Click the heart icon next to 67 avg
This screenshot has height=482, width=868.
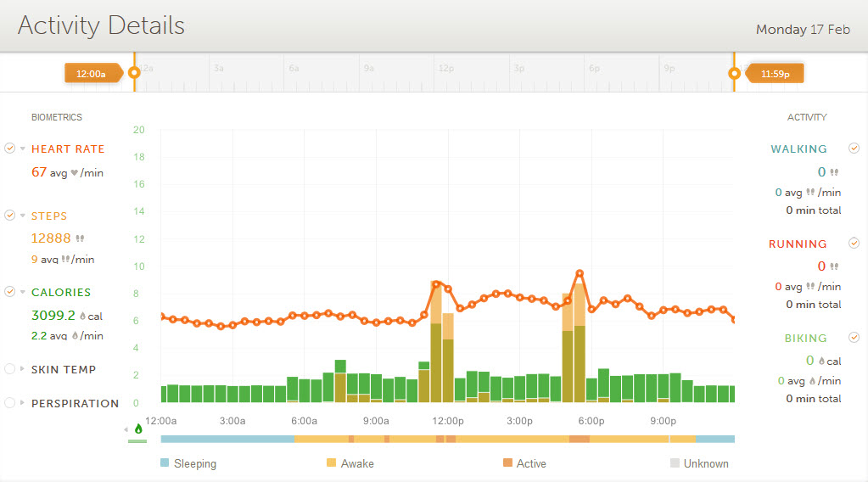74,172
